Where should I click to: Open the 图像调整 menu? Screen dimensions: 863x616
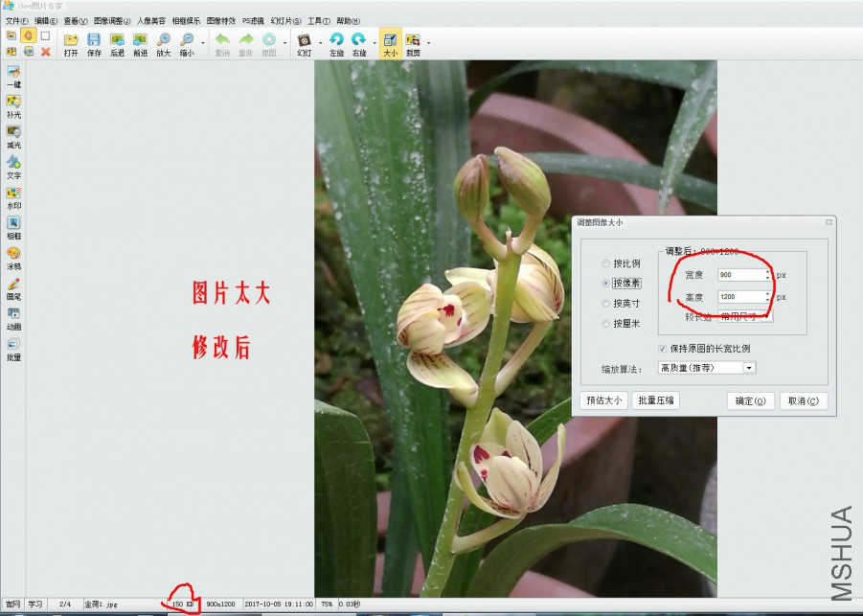112,20
